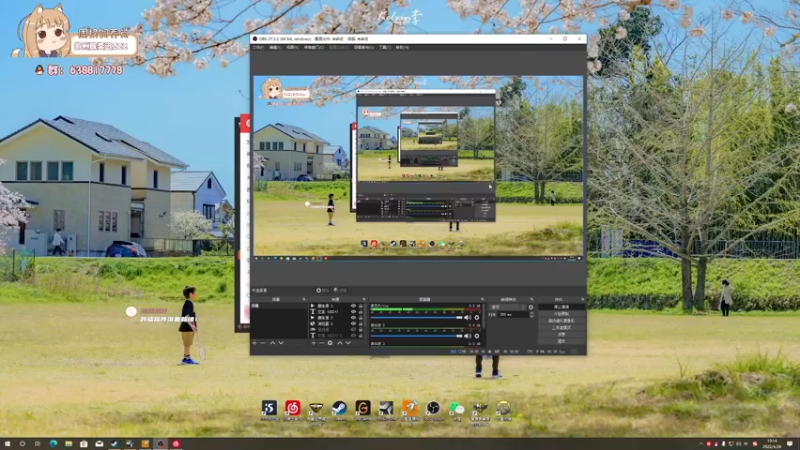800x450 pixels.
Task: Click 属性 button above the docks
Action: 323,290
